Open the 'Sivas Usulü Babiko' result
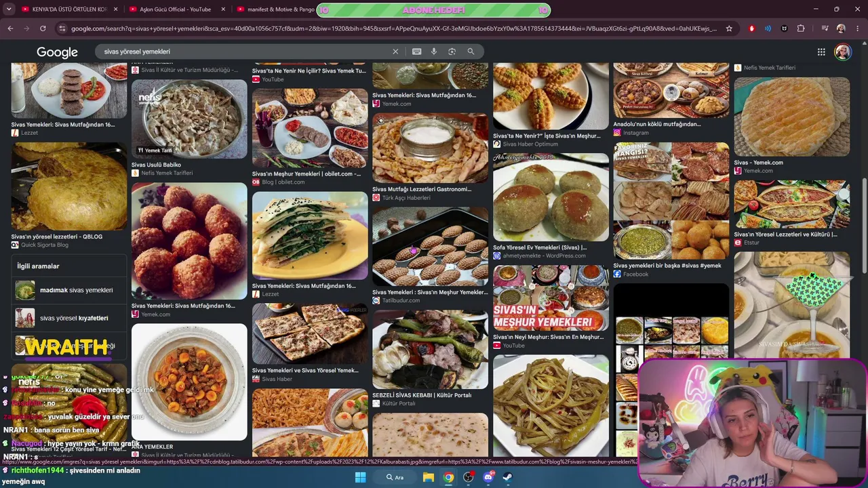868x488 pixels. pyautogui.click(x=156, y=165)
